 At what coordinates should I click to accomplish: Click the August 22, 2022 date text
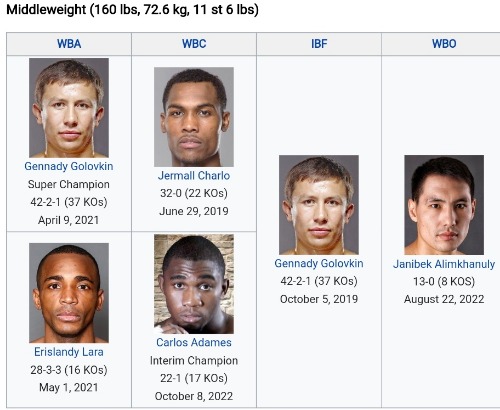(x=444, y=299)
